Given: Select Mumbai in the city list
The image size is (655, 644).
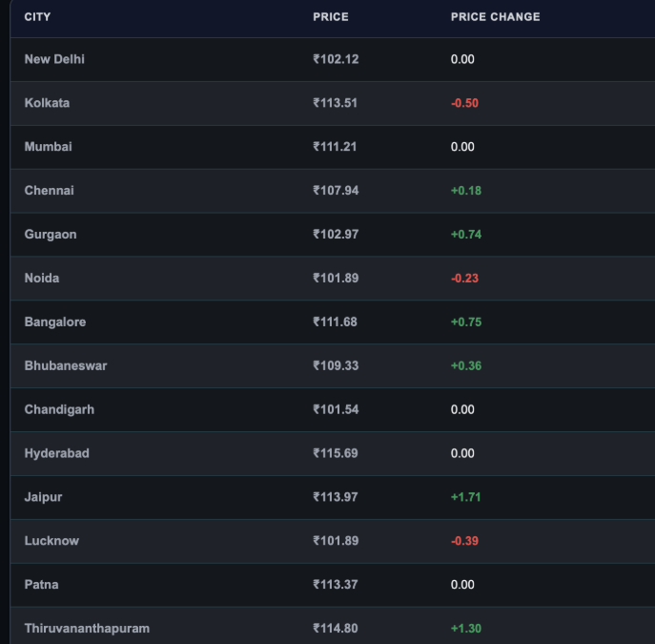Looking at the screenshot, I should pyautogui.click(x=48, y=147).
